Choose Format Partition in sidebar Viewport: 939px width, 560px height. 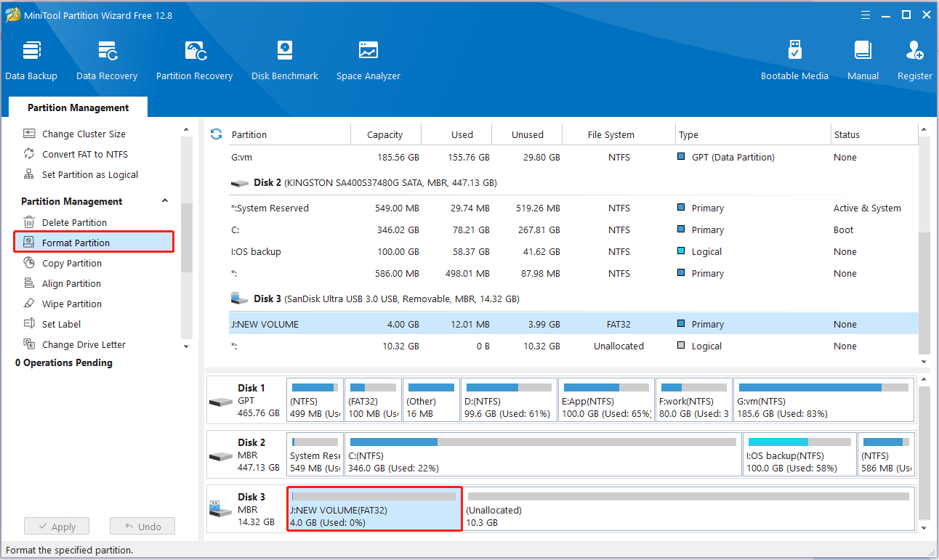click(x=76, y=243)
